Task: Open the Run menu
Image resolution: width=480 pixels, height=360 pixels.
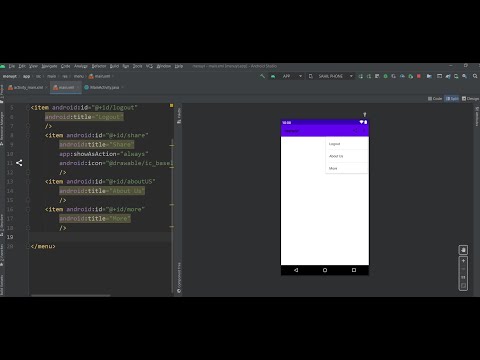Action: [x=126, y=66]
